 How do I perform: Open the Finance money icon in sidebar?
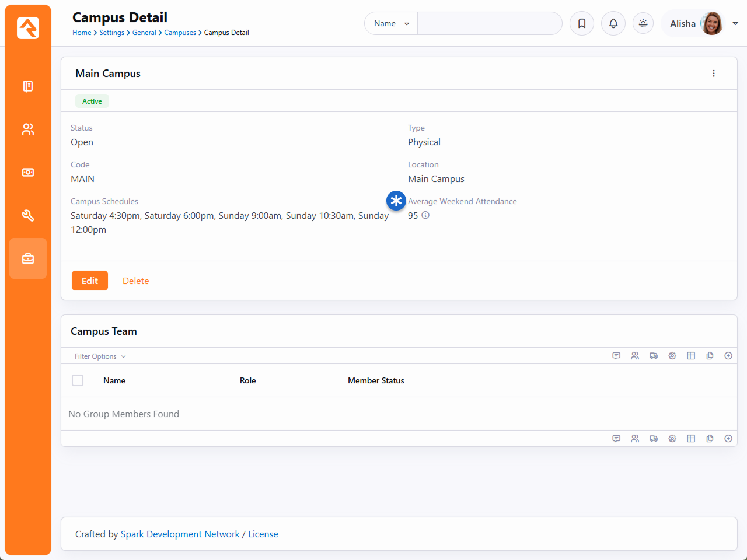coord(28,173)
